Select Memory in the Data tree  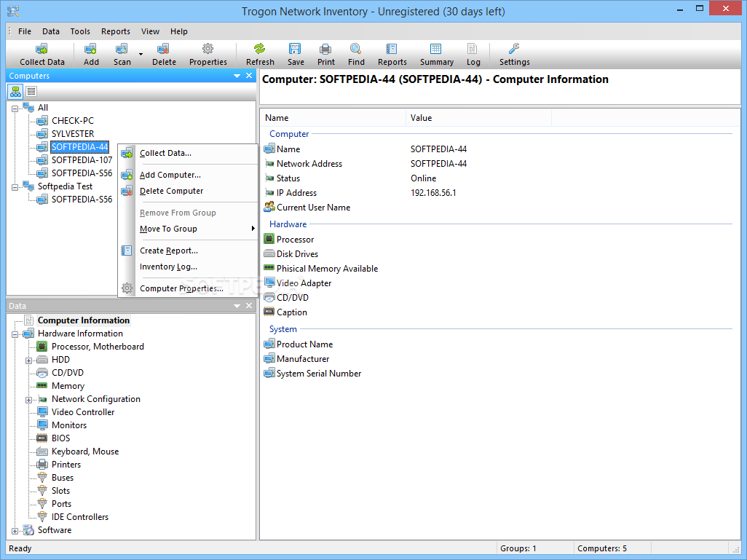point(68,386)
